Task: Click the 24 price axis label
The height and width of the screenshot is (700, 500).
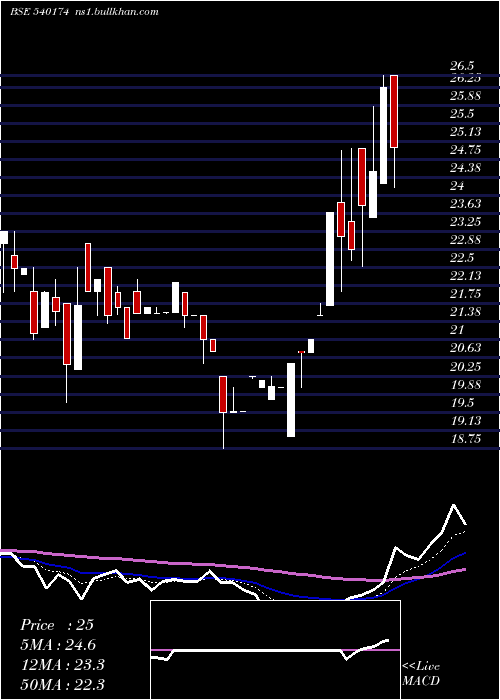Action: tap(458, 186)
